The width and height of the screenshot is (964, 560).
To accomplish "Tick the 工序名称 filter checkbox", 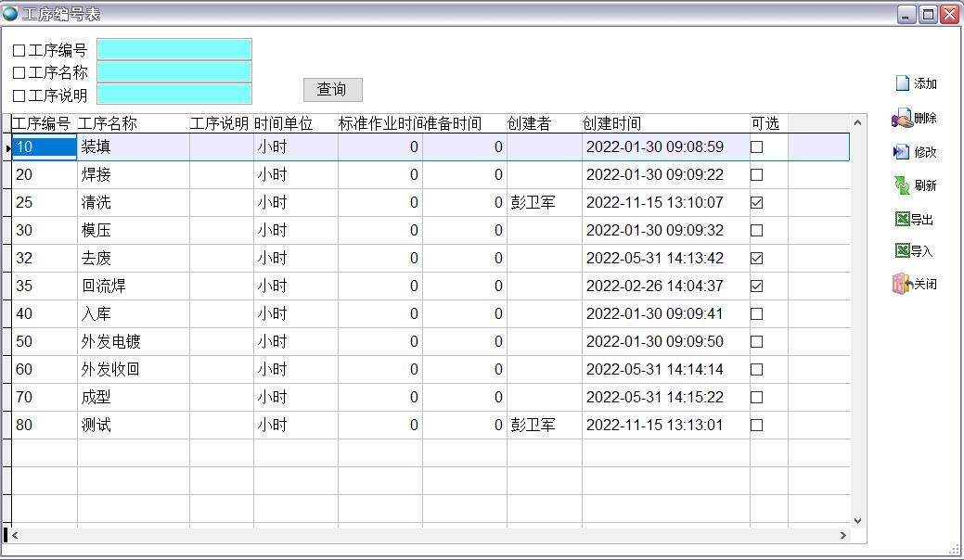I will [x=19, y=73].
